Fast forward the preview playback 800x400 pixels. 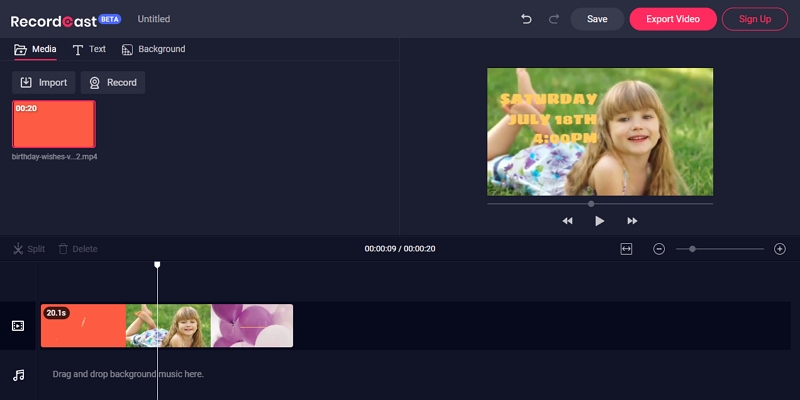[632, 221]
